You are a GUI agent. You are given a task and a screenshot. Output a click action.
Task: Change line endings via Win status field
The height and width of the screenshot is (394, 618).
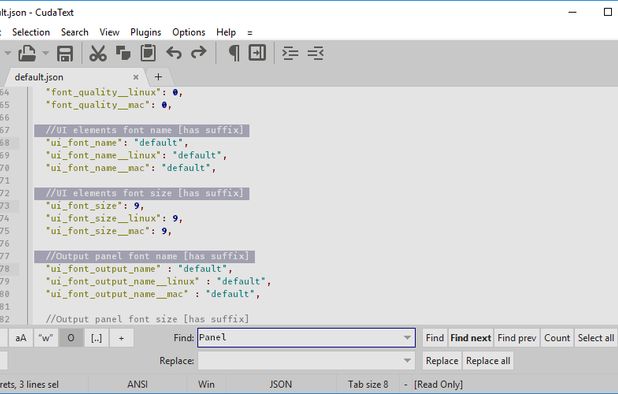(206, 384)
